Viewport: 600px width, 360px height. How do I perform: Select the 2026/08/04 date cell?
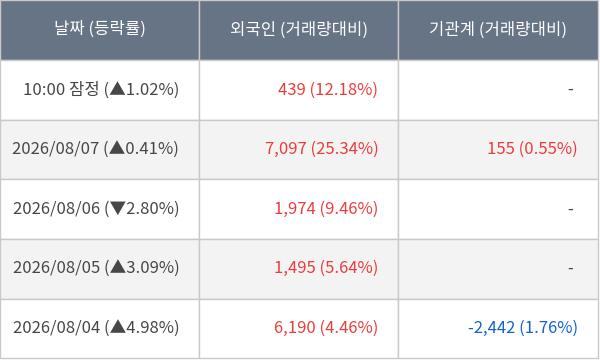100,329
